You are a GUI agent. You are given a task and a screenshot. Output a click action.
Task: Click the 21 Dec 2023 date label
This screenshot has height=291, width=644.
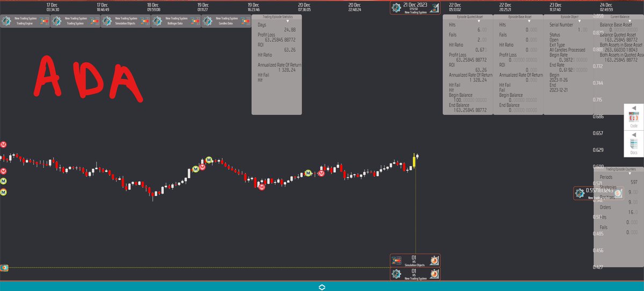[x=415, y=5]
